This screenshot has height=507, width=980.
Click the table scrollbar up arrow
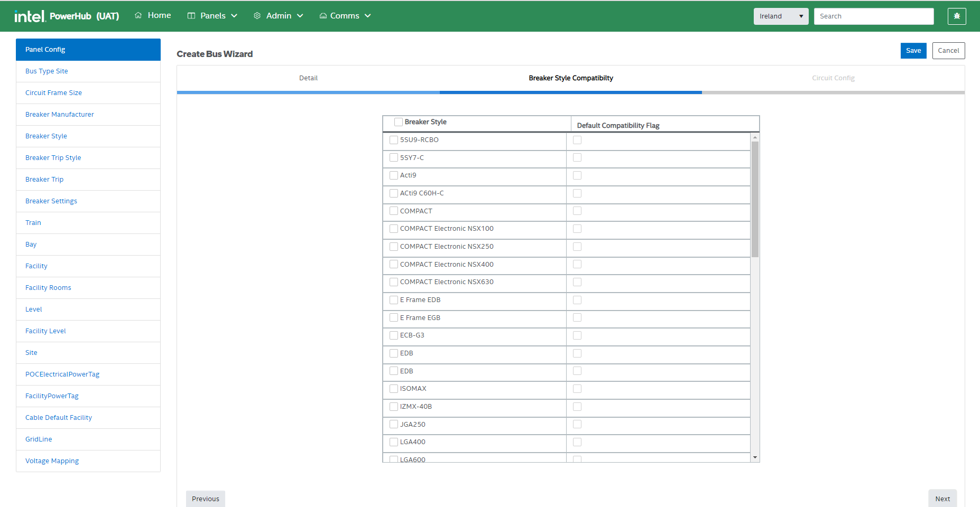pyautogui.click(x=755, y=137)
